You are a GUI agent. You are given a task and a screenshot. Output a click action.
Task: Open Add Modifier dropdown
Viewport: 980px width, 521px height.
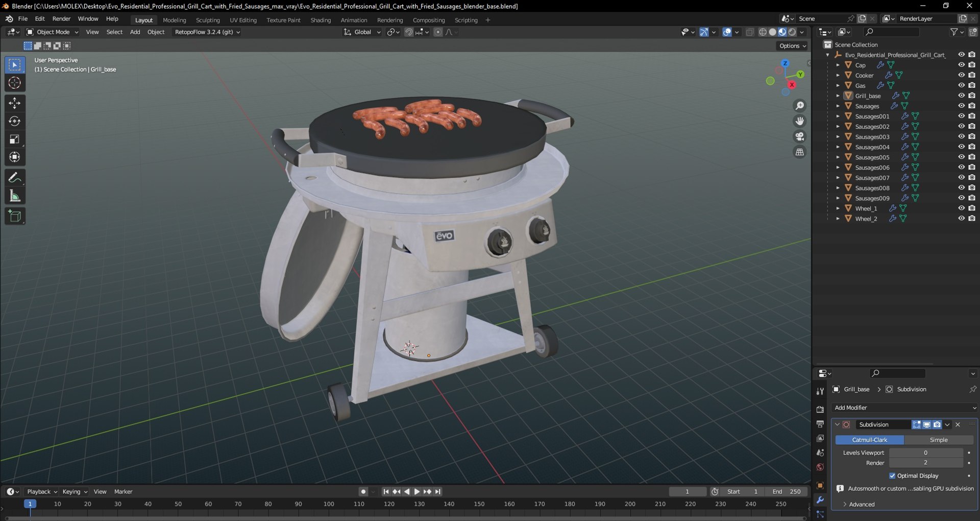(905, 408)
